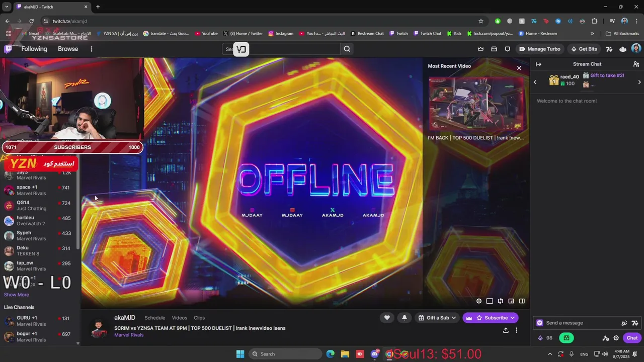Open File Explorer from the taskbar
Viewport: 644px width, 362px height.
345,354
